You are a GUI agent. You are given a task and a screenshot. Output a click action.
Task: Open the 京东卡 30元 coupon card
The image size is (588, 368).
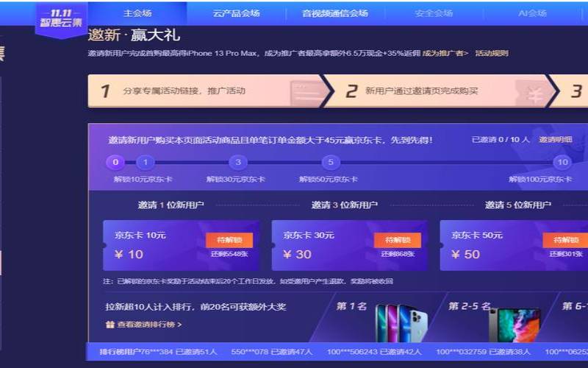(x=350, y=246)
